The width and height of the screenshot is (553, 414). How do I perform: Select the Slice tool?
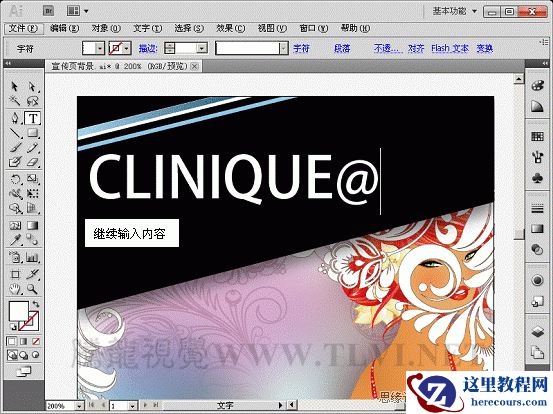pyautogui.click(x=32, y=274)
